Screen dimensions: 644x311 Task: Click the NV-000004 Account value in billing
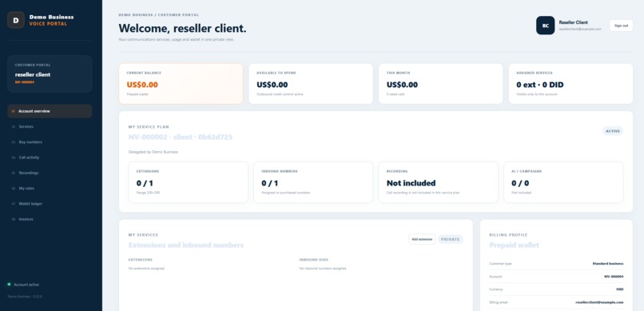[614, 277]
